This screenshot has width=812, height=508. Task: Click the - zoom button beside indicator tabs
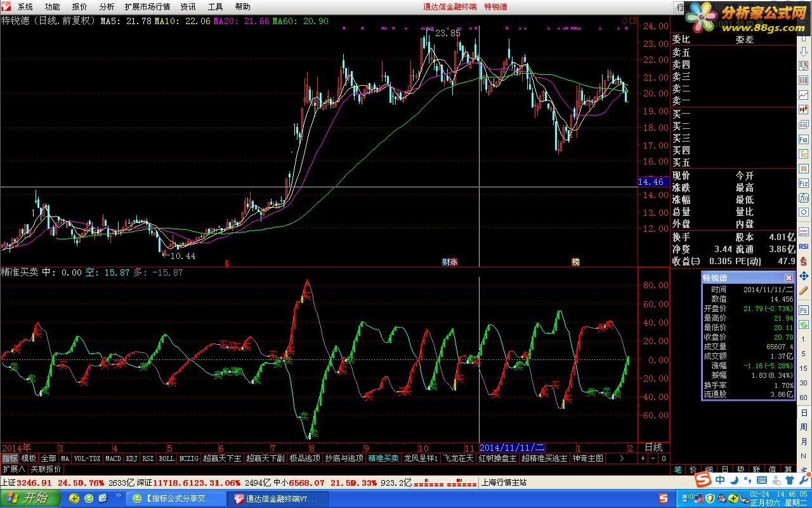click(653, 458)
